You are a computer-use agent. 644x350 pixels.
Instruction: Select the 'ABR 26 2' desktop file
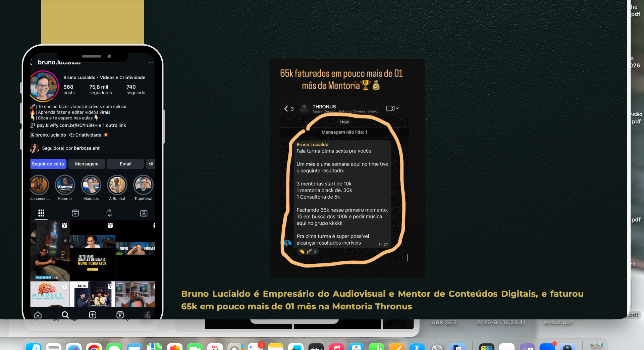[x=444, y=322]
